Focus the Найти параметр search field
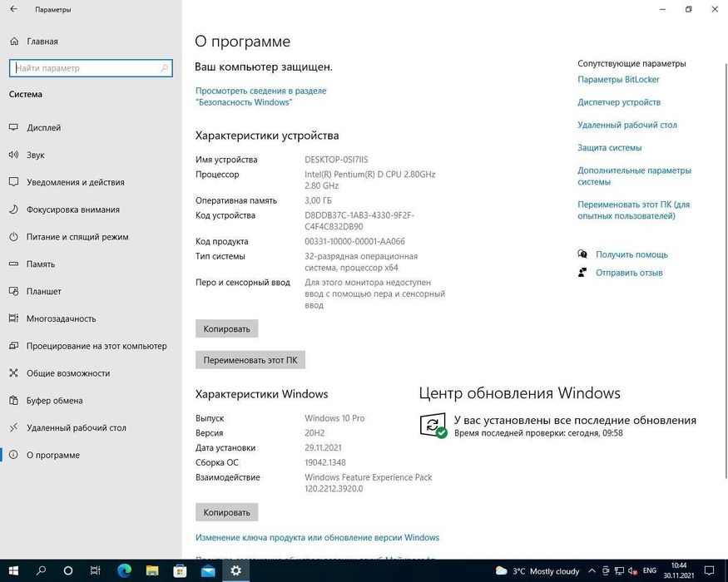This screenshot has height=582, width=728. coord(91,67)
